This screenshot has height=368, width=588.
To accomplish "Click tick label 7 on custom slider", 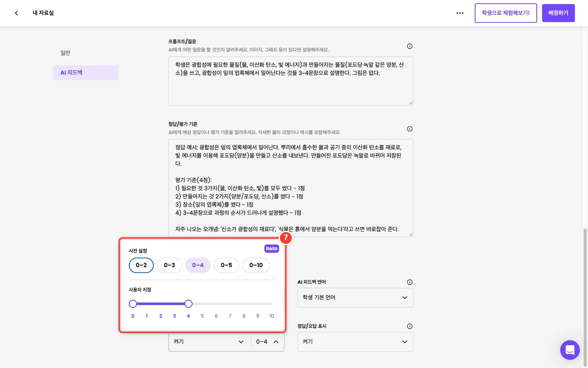I will [x=230, y=316].
